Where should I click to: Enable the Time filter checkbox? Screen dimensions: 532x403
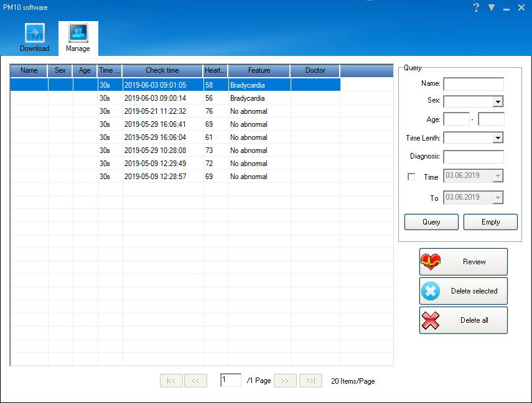(x=411, y=177)
